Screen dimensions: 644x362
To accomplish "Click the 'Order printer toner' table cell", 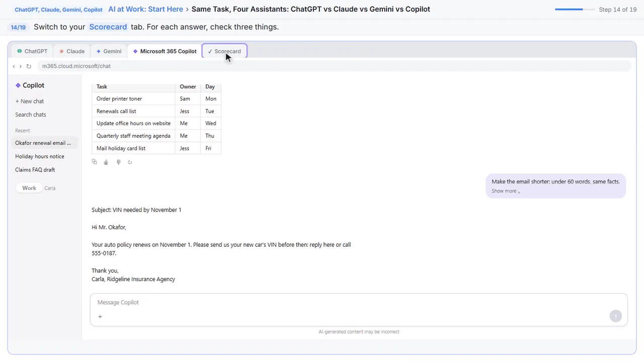I will pyautogui.click(x=133, y=99).
